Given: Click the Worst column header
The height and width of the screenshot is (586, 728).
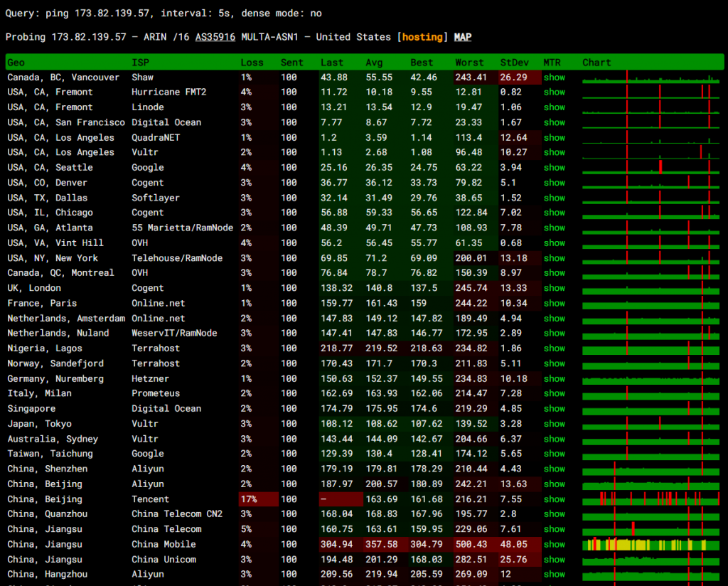Looking at the screenshot, I should click(x=469, y=63).
